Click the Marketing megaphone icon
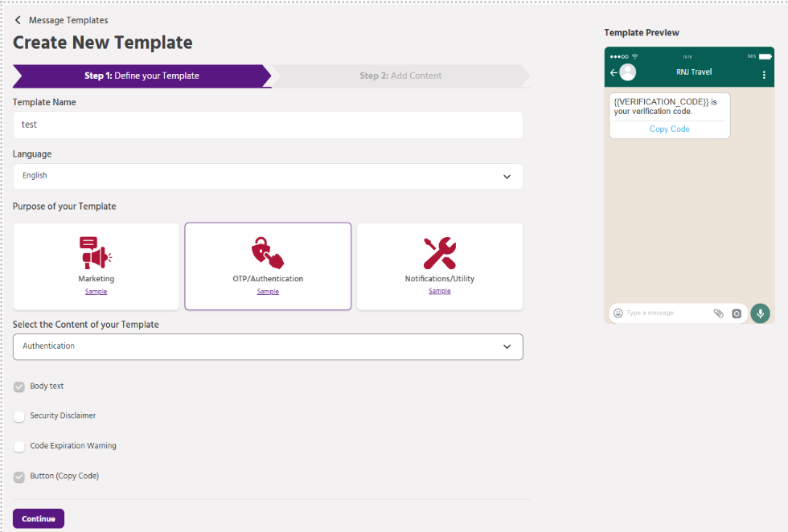Image resolution: width=788 pixels, height=532 pixels. [96, 253]
